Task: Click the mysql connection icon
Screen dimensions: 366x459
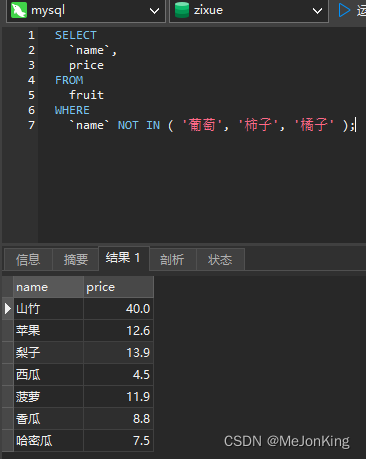Action: [x=19, y=10]
